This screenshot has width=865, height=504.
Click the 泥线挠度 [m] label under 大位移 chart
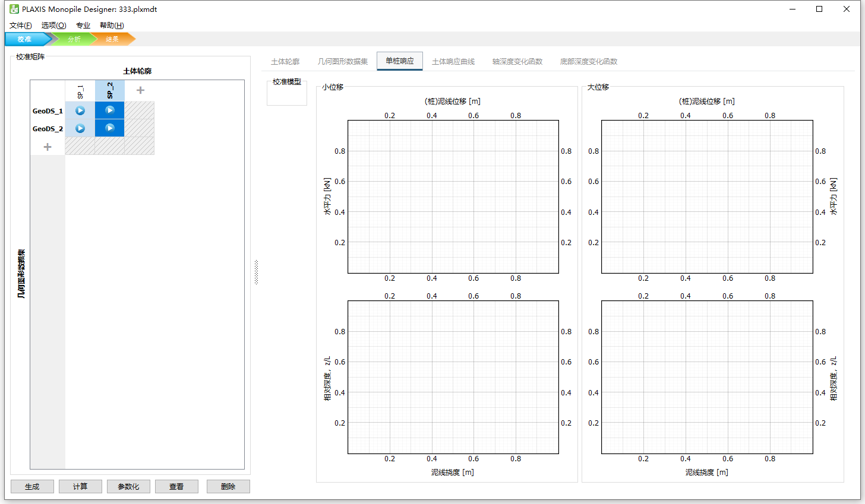[707, 473]
